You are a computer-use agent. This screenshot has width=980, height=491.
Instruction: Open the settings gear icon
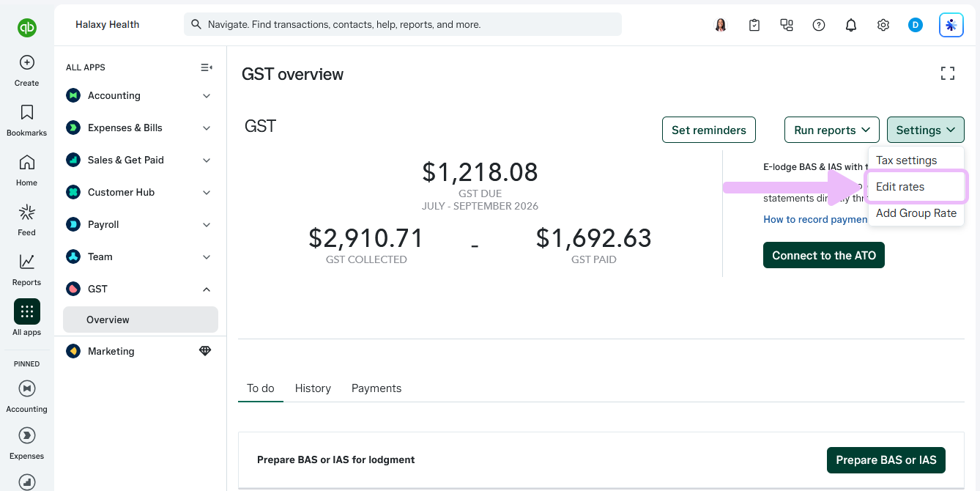(x=883, y=25)
